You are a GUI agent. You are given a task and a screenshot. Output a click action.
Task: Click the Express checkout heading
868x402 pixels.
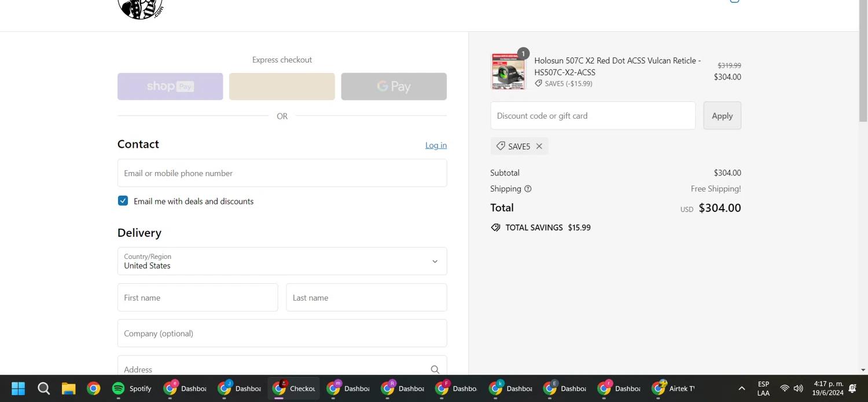tap(282, 60)
